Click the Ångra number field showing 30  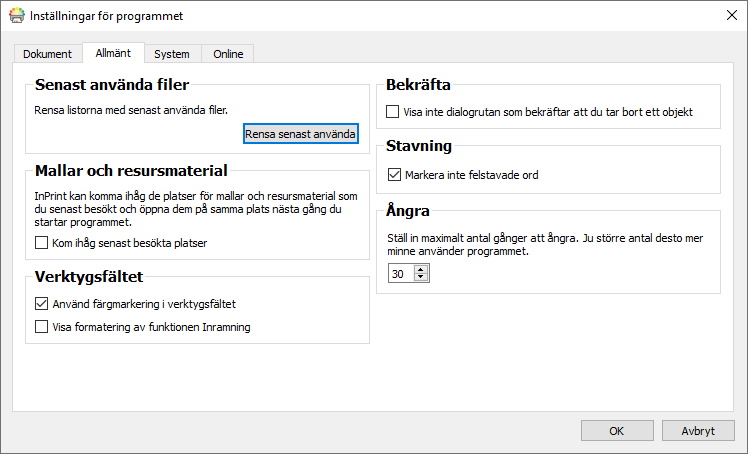399,273
